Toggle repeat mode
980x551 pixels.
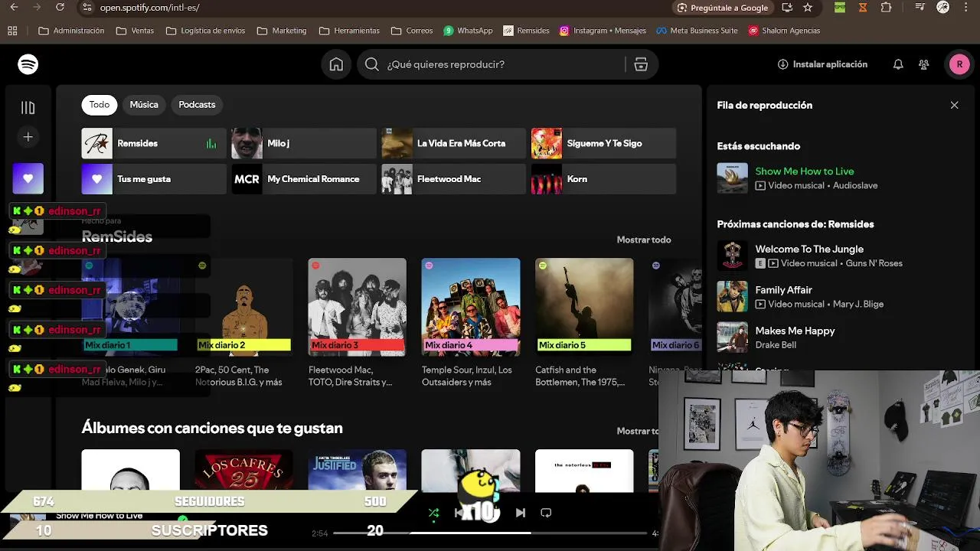pos(546,513)
